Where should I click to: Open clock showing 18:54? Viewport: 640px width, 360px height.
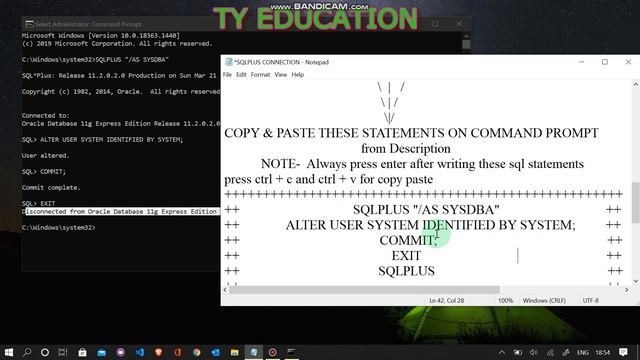(x=602, y=352)
